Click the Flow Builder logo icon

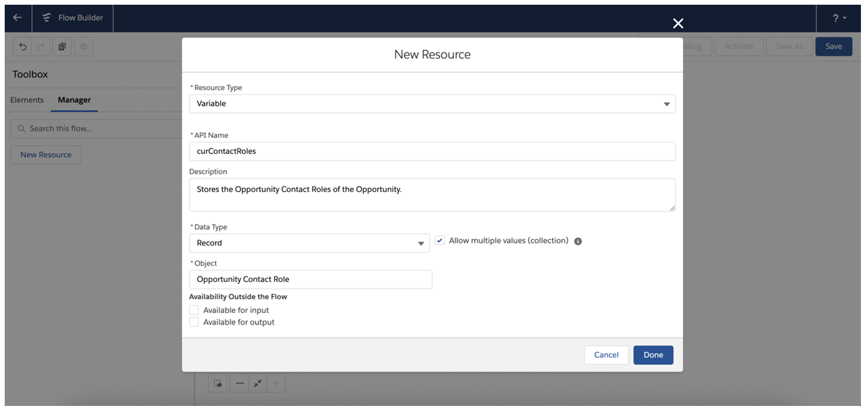pos(47,18)
